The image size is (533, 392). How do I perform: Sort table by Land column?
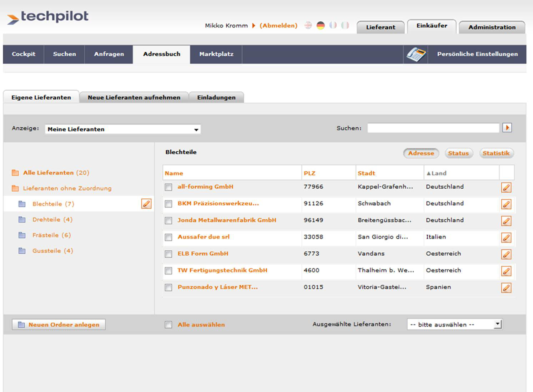(436, 173)
